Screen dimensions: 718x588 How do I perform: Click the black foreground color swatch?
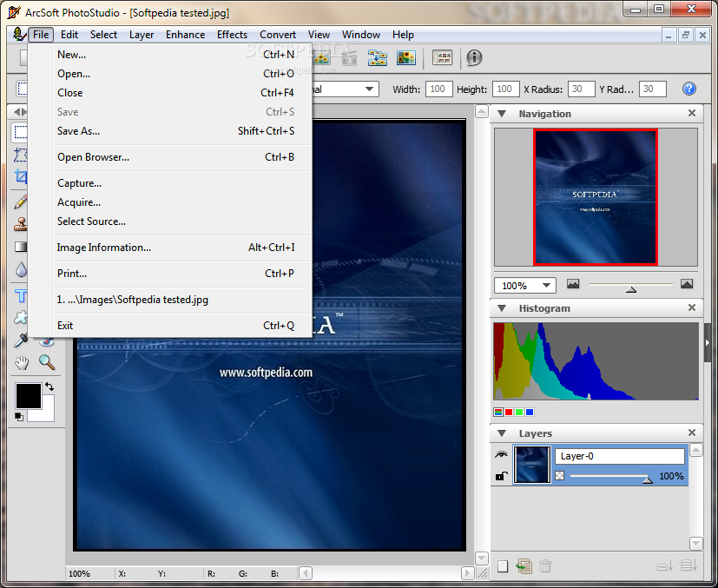(x=29, y=396)
